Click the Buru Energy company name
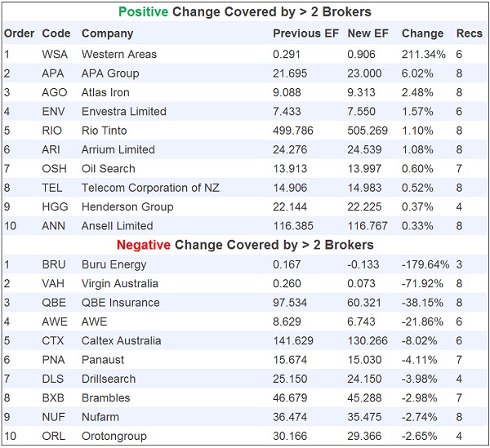Viewport: 490px width, 448px height. pyautogui.click(x=114, y=264)
